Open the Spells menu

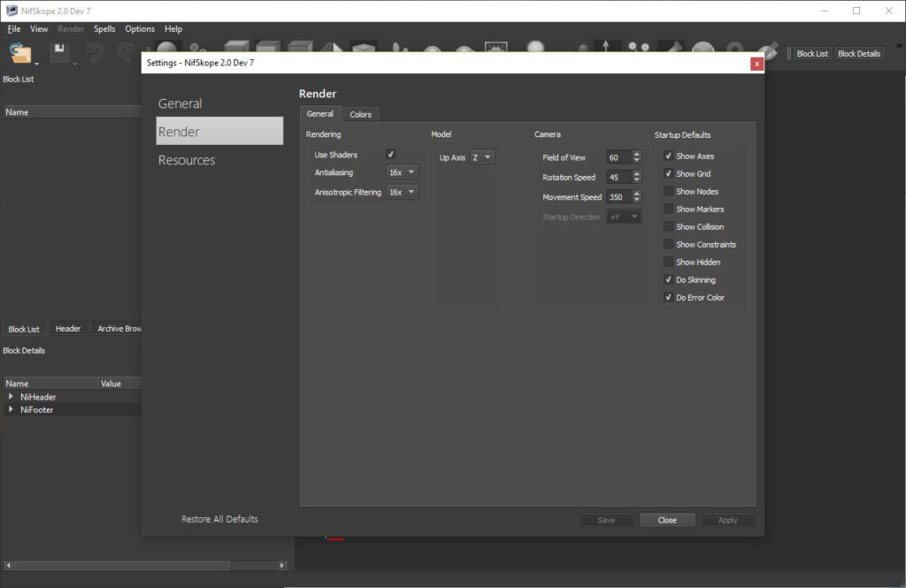coord(104,29)
